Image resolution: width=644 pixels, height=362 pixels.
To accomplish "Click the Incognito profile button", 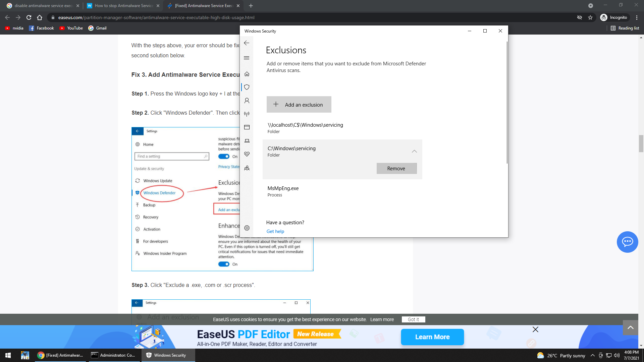I will (614, 17).
